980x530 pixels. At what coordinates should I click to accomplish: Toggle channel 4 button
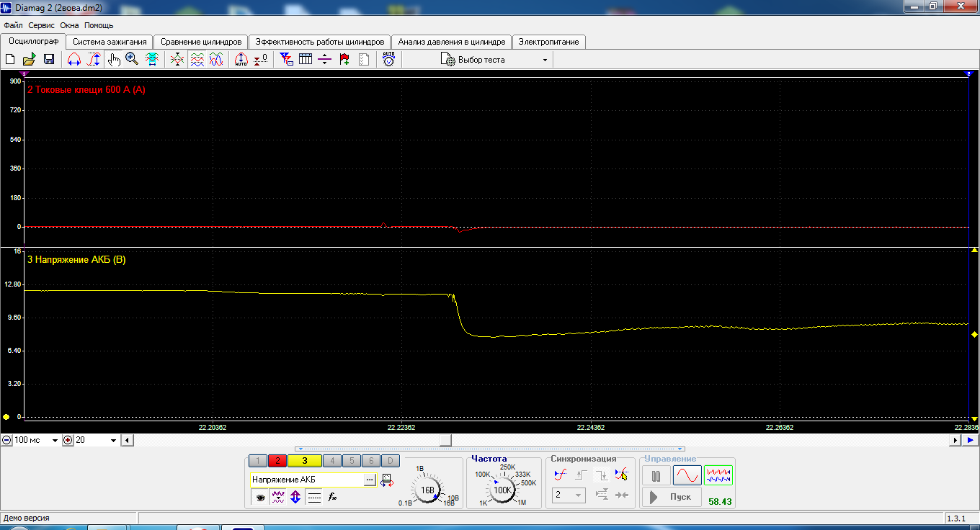click(x=332, y=461)
